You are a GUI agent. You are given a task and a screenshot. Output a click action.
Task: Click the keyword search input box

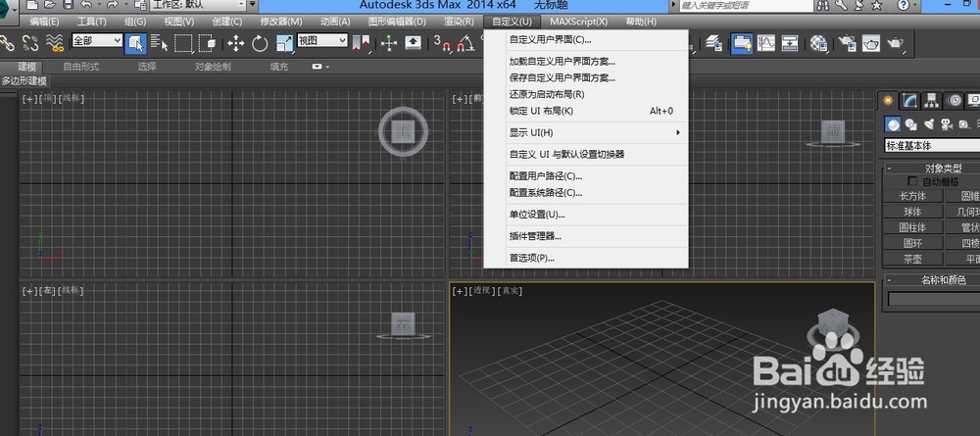[x=745, y=5]
